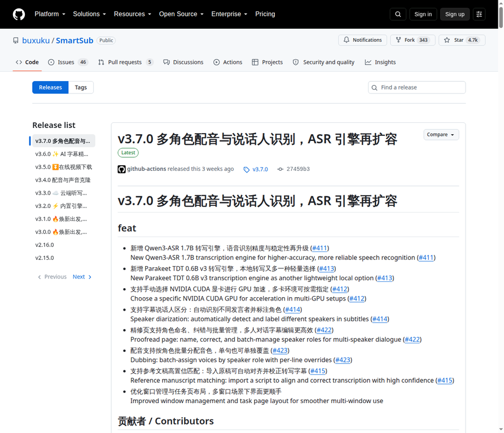This screenshot has width=504, height=433.
Task: Select v3.0.0 release in the list
Action: click(64, 232)
